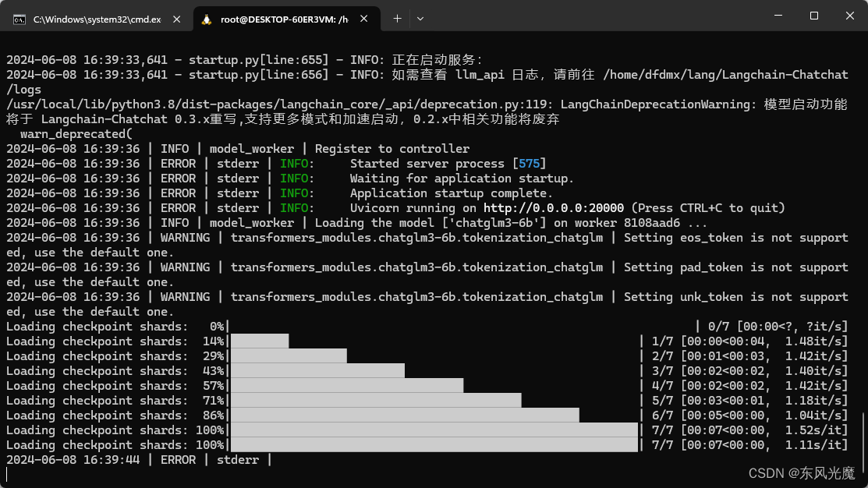Screen dimensions: 868x488
Task: Click the process number 575
Action: 530,164
